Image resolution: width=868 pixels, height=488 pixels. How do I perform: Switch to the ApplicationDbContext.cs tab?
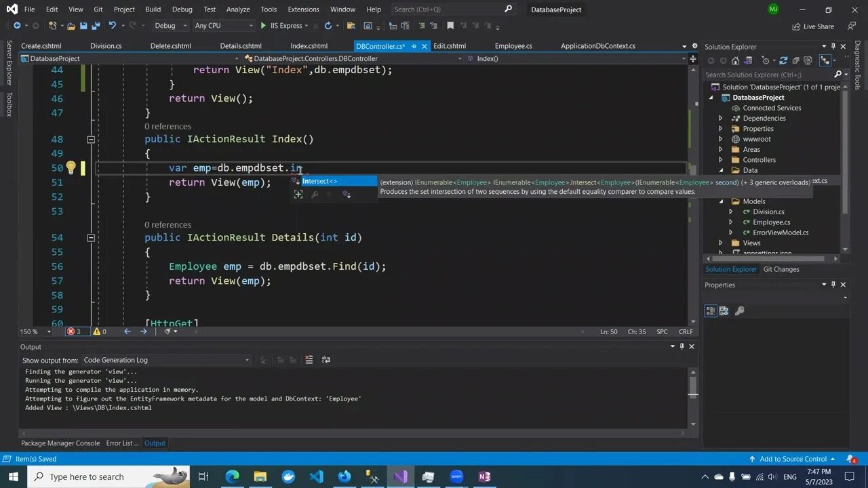coord(598,46)
